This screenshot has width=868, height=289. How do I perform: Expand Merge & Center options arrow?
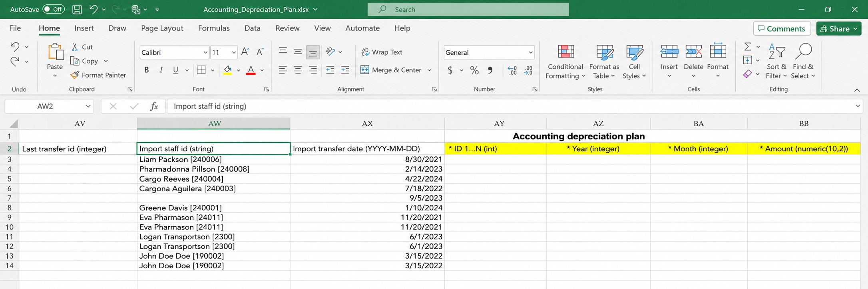tap(430, 70)
